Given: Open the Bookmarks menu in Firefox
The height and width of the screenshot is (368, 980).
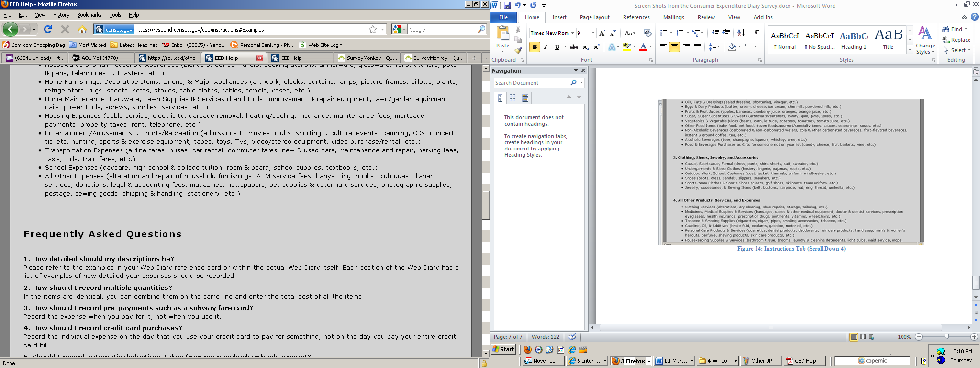Looking at the screenshot, I should pyautogui.click(x=89, y=15).
